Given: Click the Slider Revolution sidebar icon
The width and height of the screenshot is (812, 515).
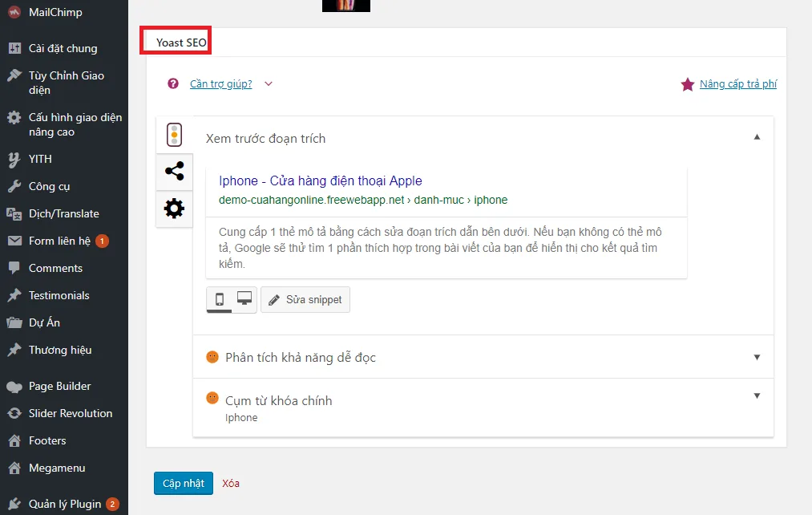Looking at the screenshot, I should click(14, 413).
